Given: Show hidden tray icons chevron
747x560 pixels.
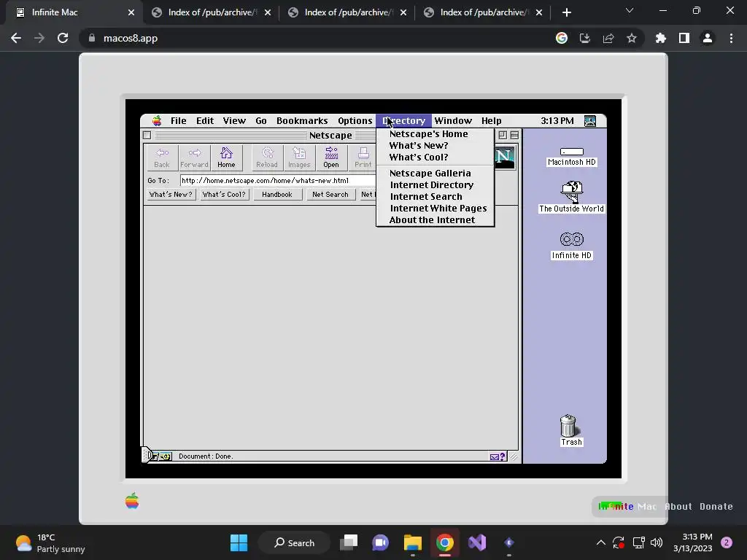Looking at the screenshot, I should [601, 542].
